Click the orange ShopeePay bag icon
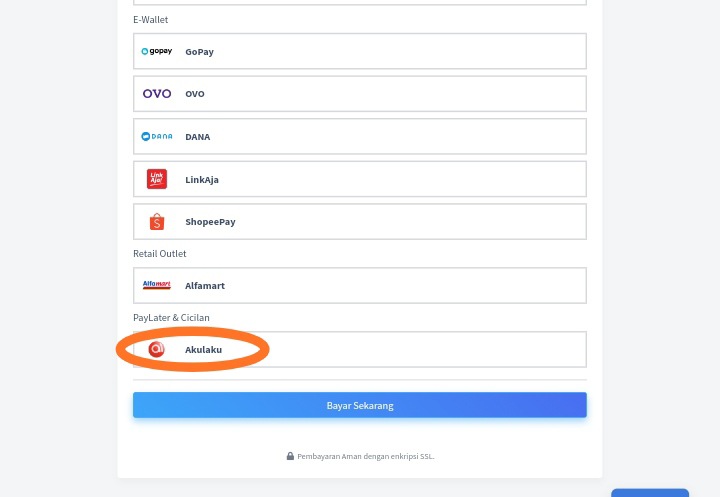This screenshot has height=497, width=720. click(157, 222)
